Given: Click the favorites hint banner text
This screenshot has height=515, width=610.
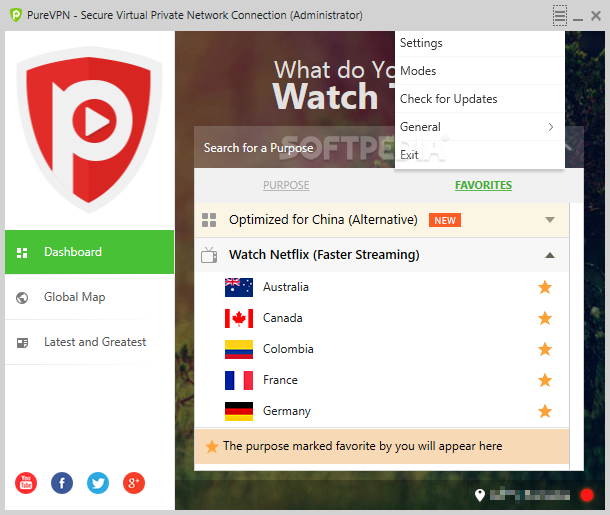Looking at the screenshot, I should [x=363, y=446].
